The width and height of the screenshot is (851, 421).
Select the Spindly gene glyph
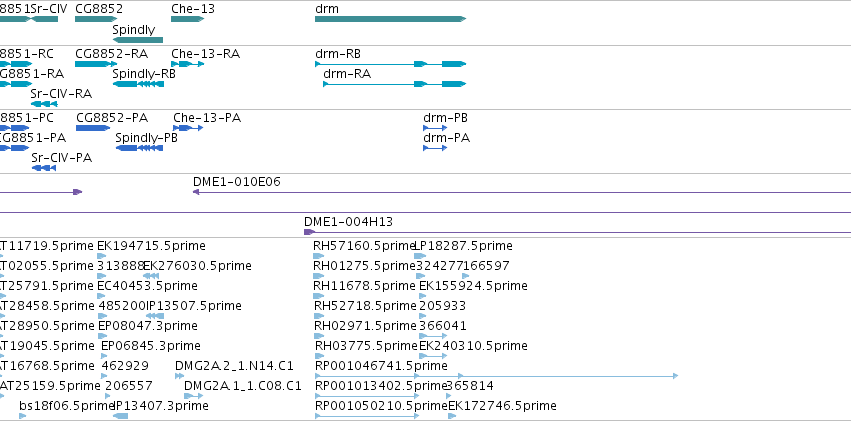pyautogui.click(x=138, y=40)
